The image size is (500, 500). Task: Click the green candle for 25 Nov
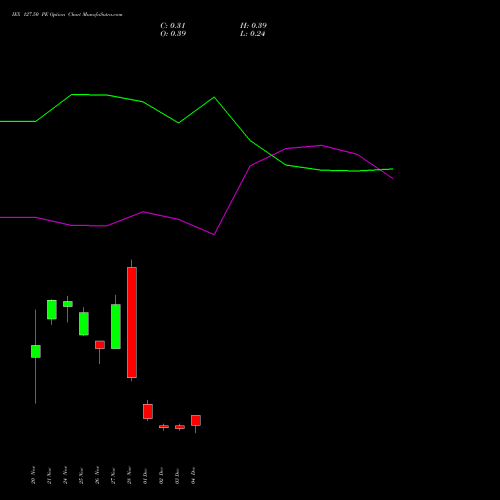click(x=84, y=324)
